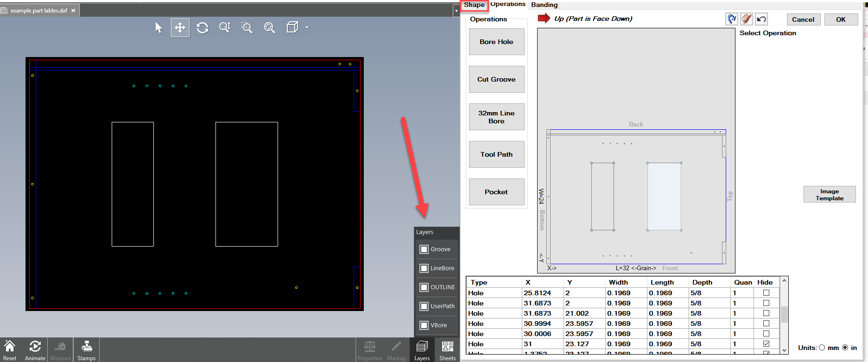Check Hide for hole at X 30.0006
Image resolution: width=868 pixels, height=362 pixels.
766,334
